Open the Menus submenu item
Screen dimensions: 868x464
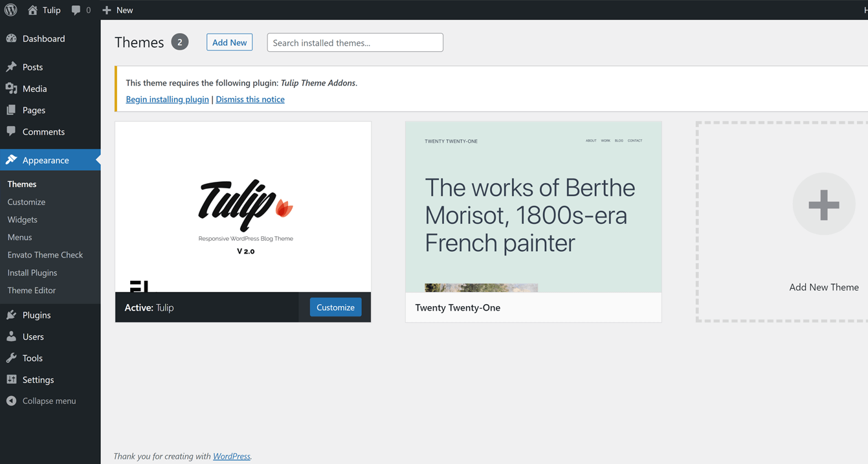pos(19,237)
